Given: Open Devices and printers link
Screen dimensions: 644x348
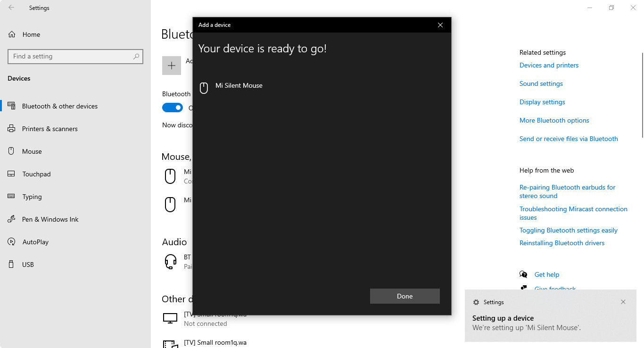Looking at the screenshot, I should [549, 65].
